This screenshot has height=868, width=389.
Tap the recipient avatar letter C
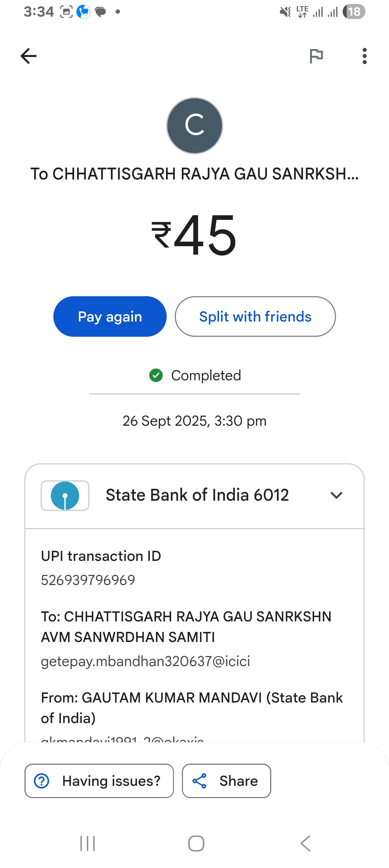click(194, 125)
